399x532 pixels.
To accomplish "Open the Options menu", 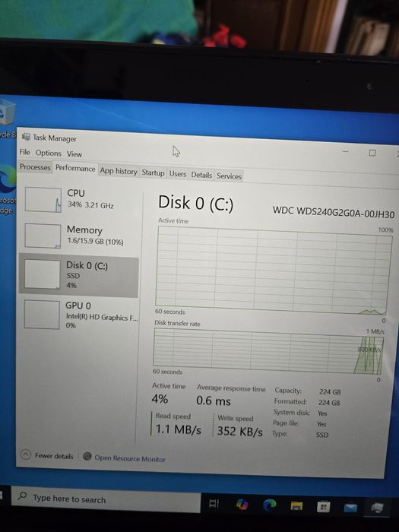I will 48,153.
